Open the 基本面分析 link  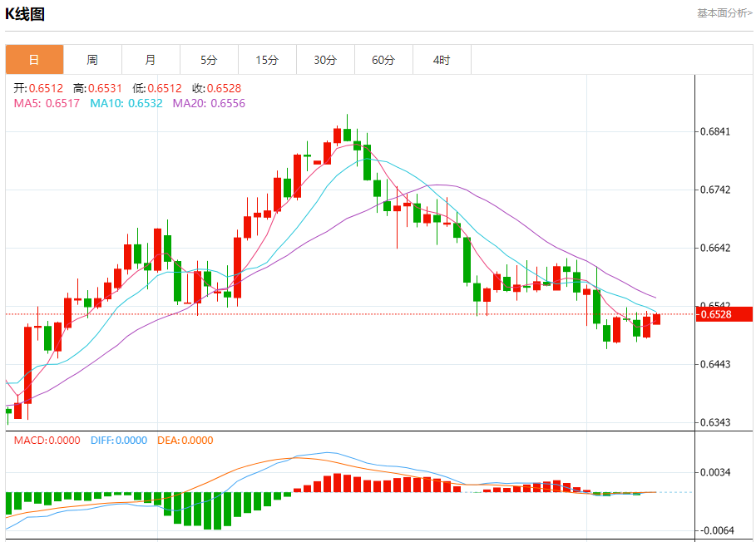[x=724, y=13]
